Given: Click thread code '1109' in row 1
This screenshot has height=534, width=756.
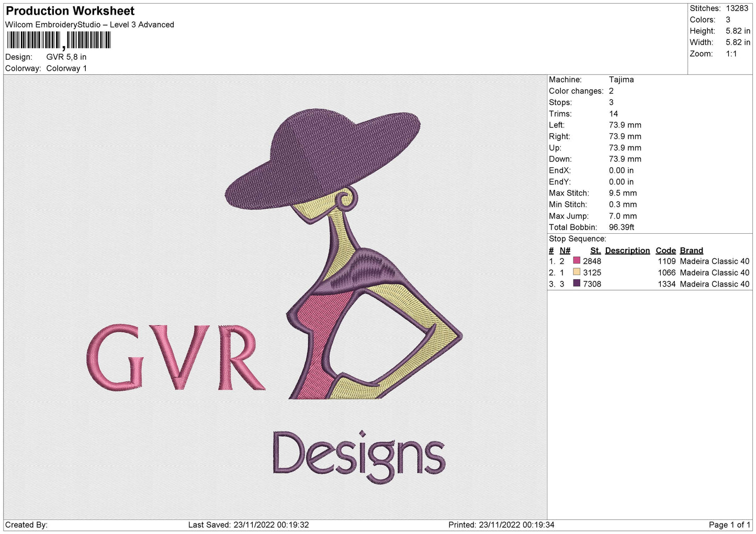Looking at the screenshot, I should [667, 262].
